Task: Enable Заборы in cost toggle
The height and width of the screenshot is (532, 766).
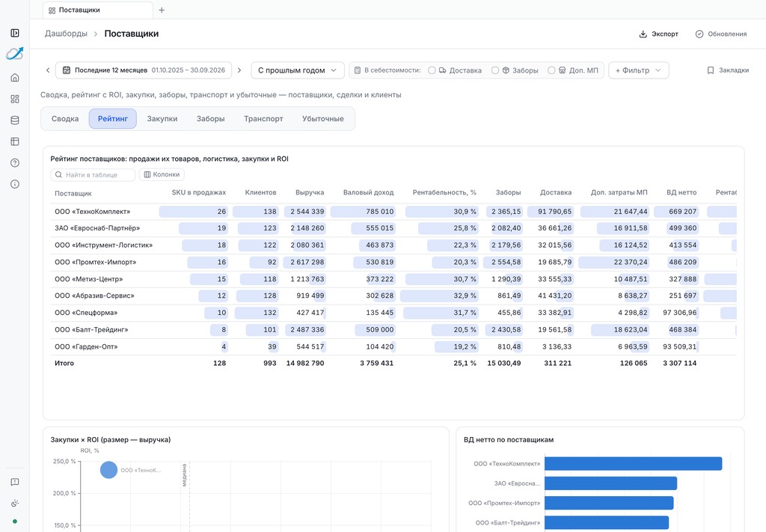Action: 495,70
